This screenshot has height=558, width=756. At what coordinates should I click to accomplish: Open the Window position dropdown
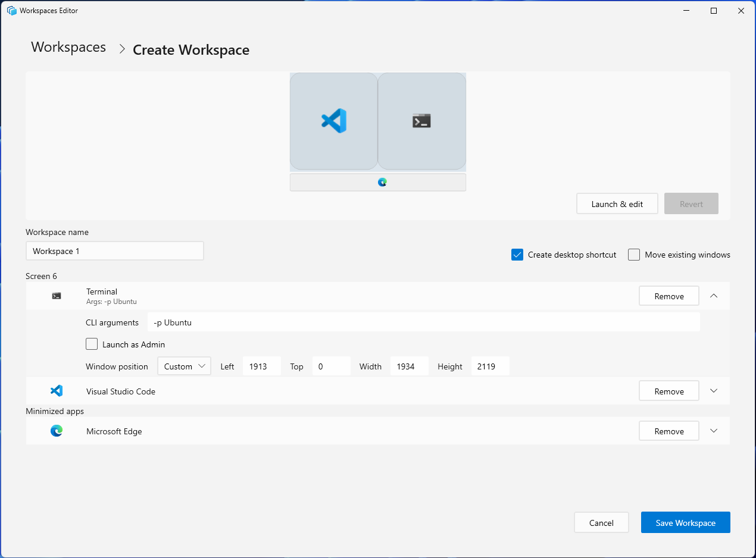click(184, 366)
